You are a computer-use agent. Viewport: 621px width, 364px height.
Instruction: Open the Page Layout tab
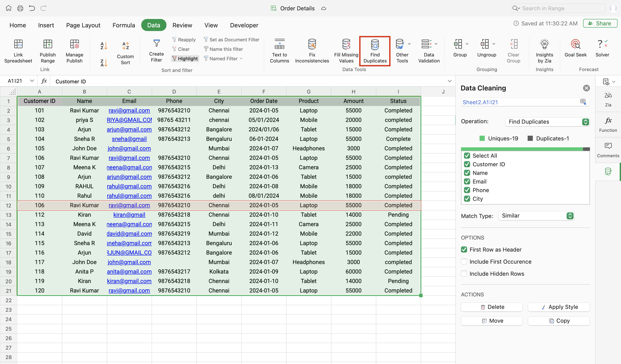83,25
